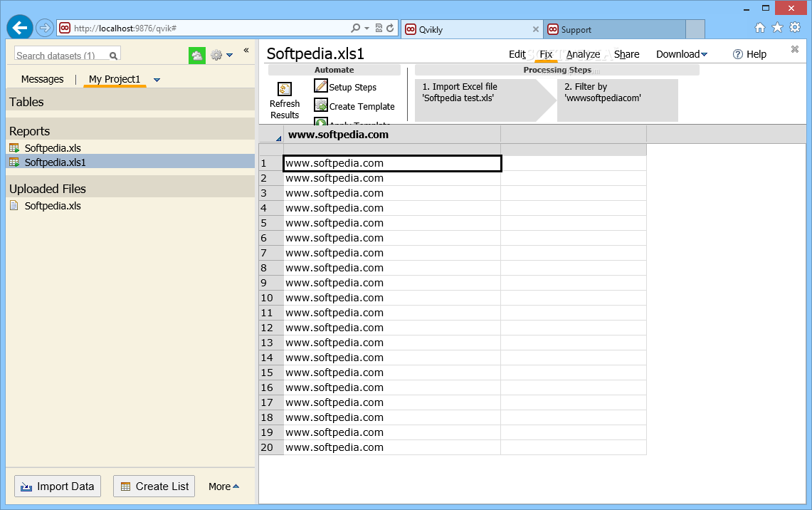Open the Edit menu
This screenshot has width=812, height=510.
517,54
